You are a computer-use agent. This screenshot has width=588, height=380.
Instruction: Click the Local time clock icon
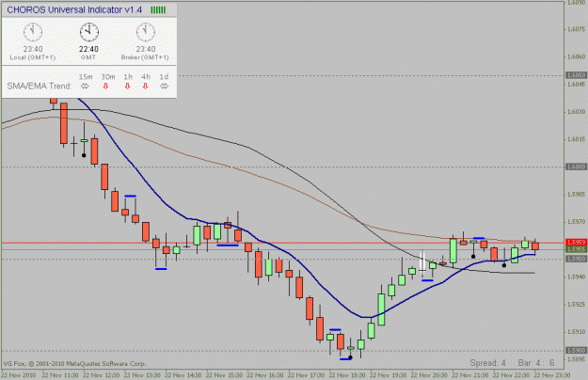pyautogui.click(x=33, y=32)
